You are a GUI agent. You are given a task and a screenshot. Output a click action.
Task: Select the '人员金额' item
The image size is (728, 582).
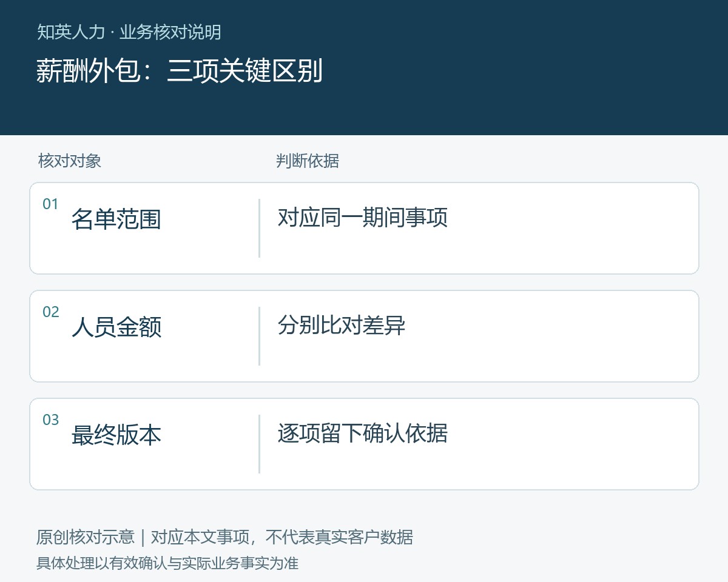click(116, 327)
